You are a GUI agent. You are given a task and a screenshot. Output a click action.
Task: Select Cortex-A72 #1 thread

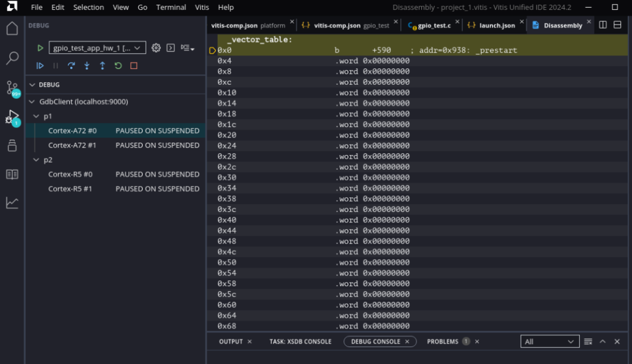pyautogui.click(x=116, y=145)
